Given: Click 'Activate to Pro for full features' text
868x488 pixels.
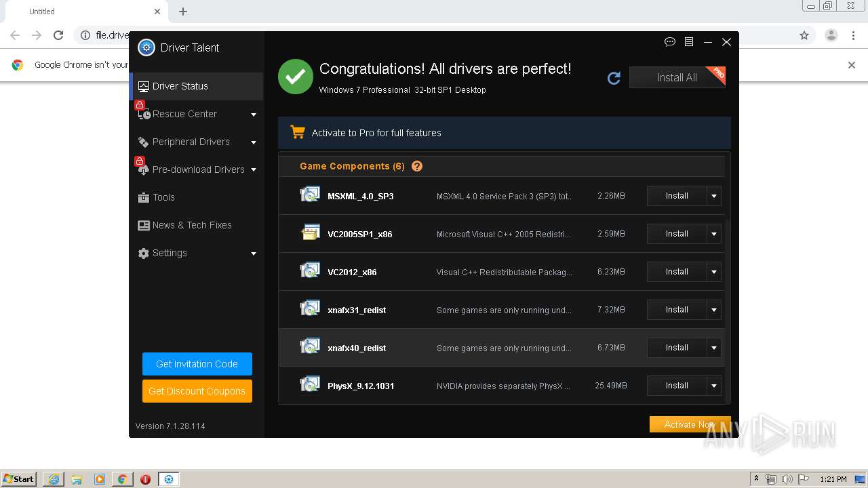Looking at the screenshot, I should coord(376,133).
